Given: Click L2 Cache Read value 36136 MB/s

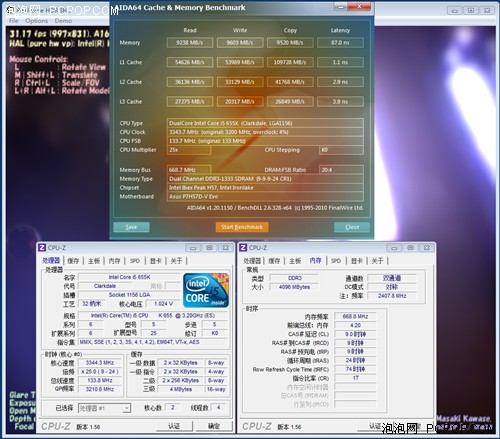Looking at the screenshot, I should pyautogui.click(x=190, y=82).
